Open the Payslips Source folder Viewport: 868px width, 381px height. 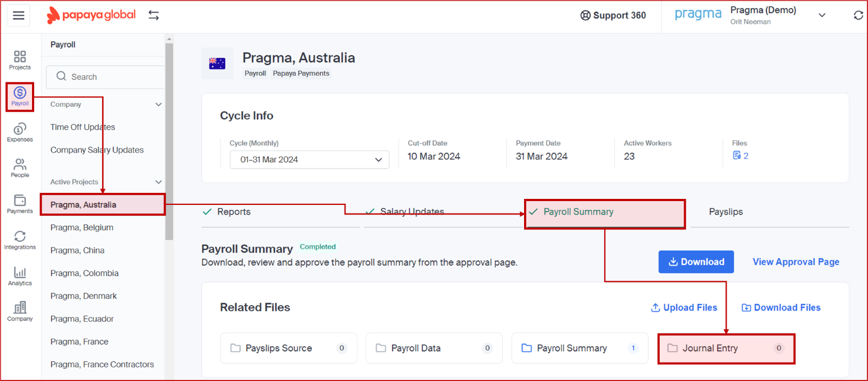(x=289, y=348)
